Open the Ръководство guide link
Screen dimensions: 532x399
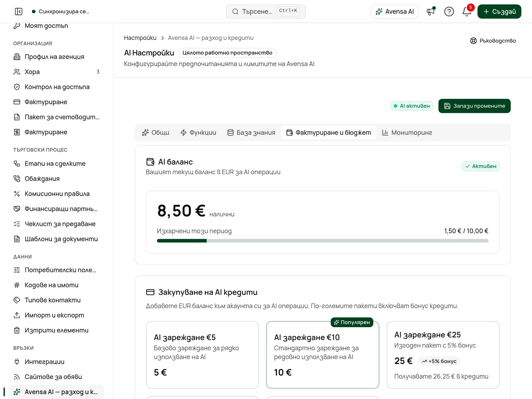(493, 41)
